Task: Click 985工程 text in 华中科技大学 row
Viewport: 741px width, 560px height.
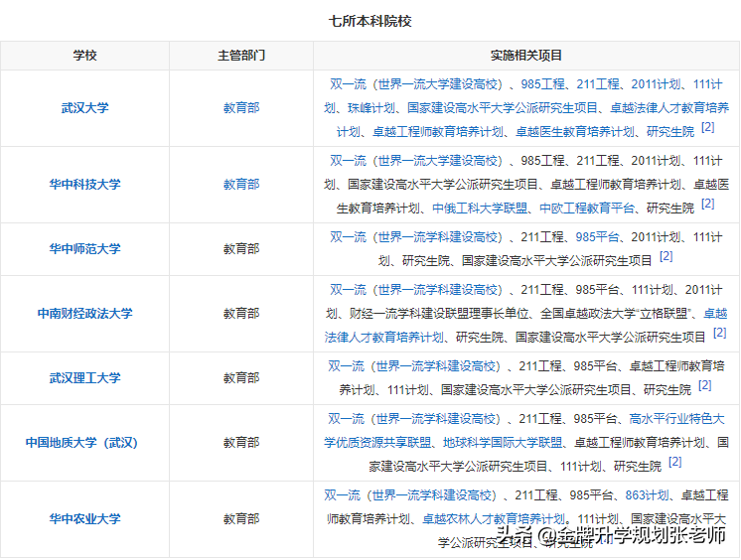Action: pos(542,161)
